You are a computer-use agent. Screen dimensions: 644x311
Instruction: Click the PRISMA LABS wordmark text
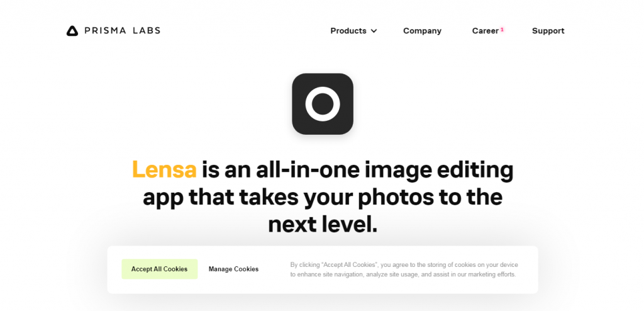point(123,30)
